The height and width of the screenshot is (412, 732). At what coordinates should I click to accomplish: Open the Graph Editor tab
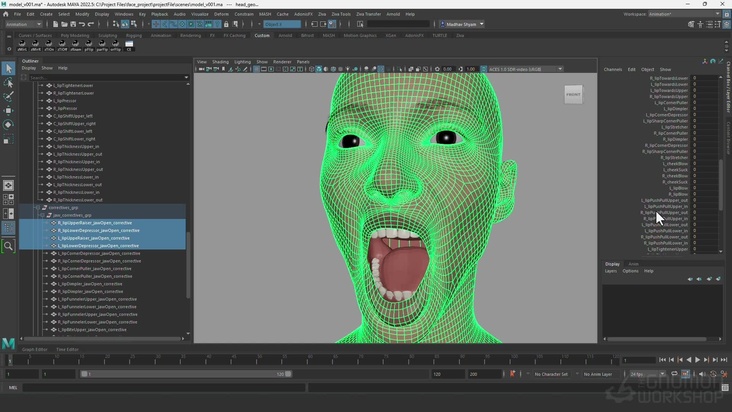click(35, 349)
